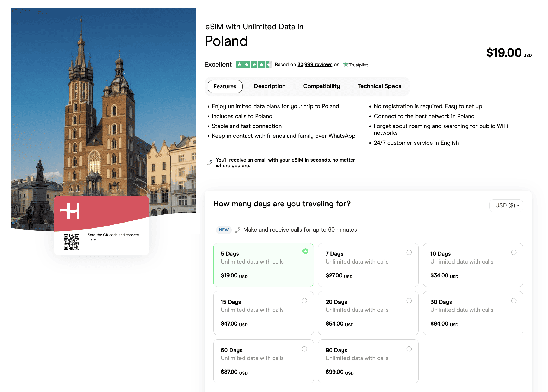This screenshot has width=548, height=392.
Task: Click the rocket icon beside email notice
Action: 210,163
